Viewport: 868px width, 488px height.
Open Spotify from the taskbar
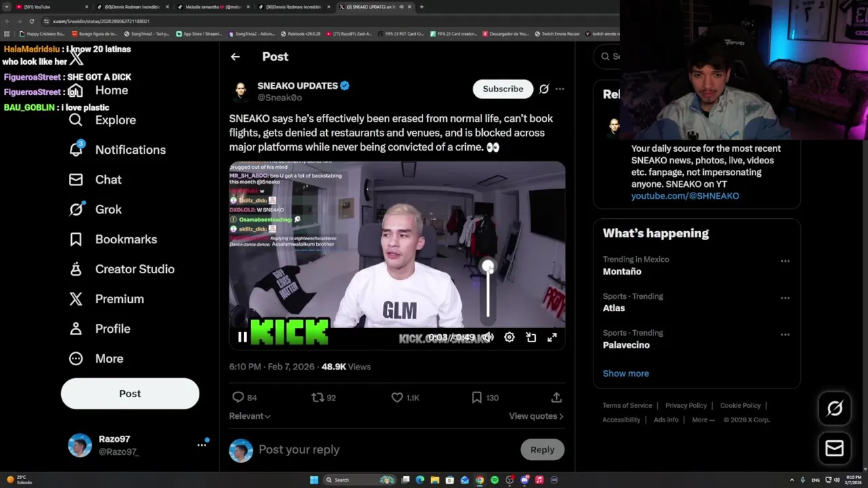494,480
